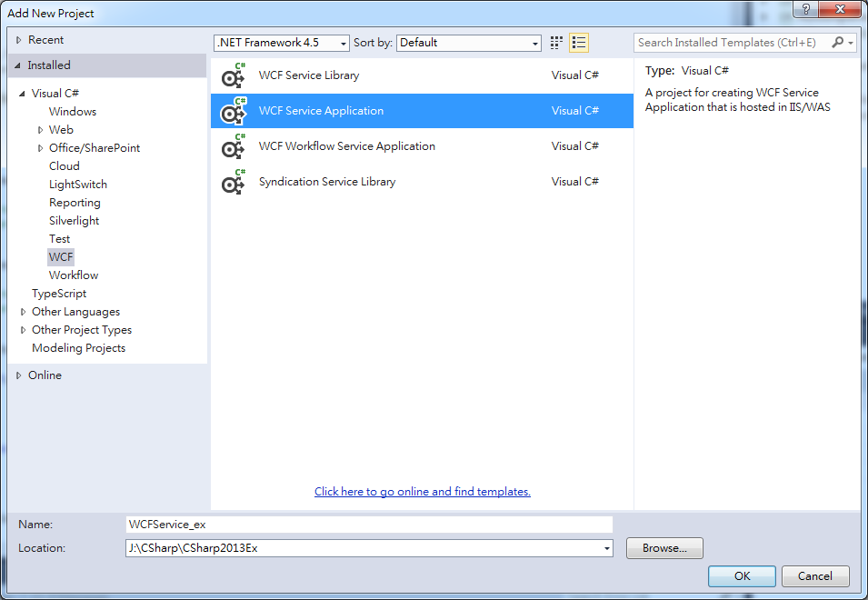Select the Test category
The height and width of the screenshot is (600, 868).
60,238
